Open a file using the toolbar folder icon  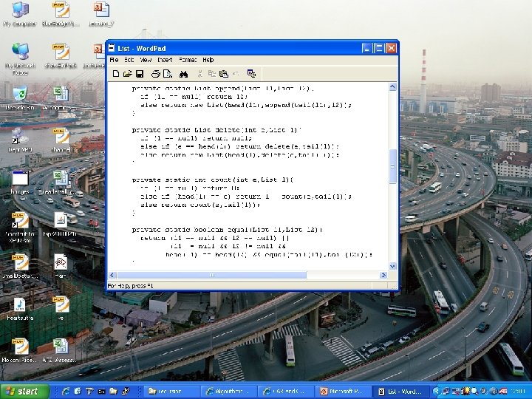128,74
